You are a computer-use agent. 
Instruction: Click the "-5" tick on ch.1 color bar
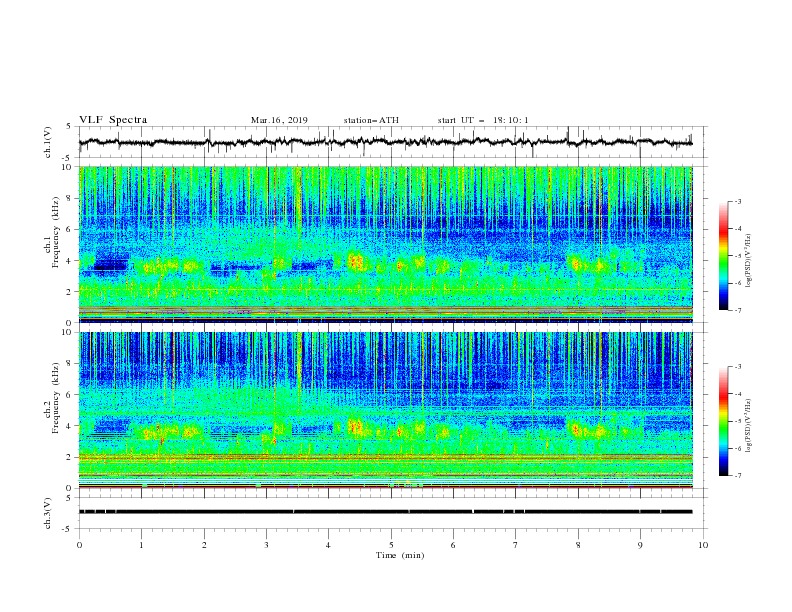pos(737,256)
